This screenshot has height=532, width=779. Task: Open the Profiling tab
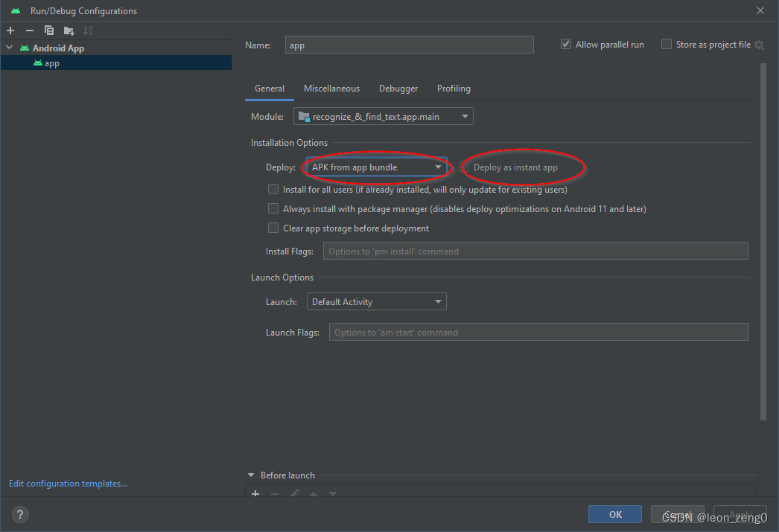pyautogui.click(x=454, y=89)
